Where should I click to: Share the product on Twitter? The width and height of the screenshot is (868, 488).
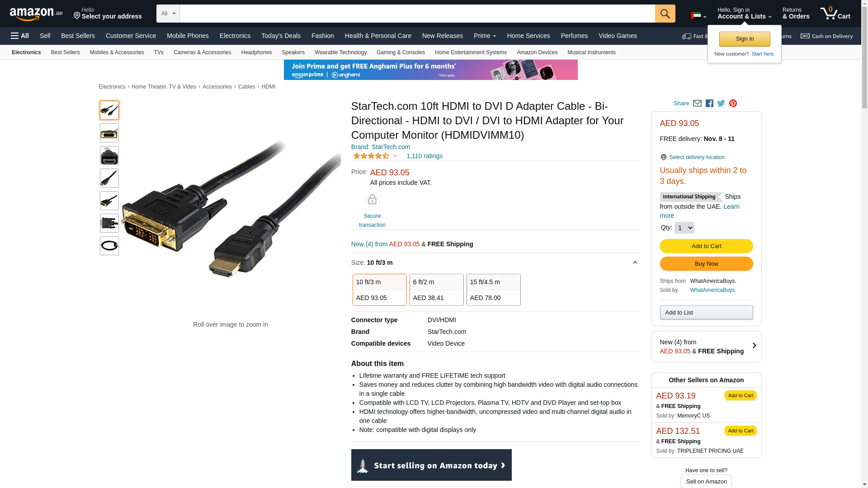(721, 103)
